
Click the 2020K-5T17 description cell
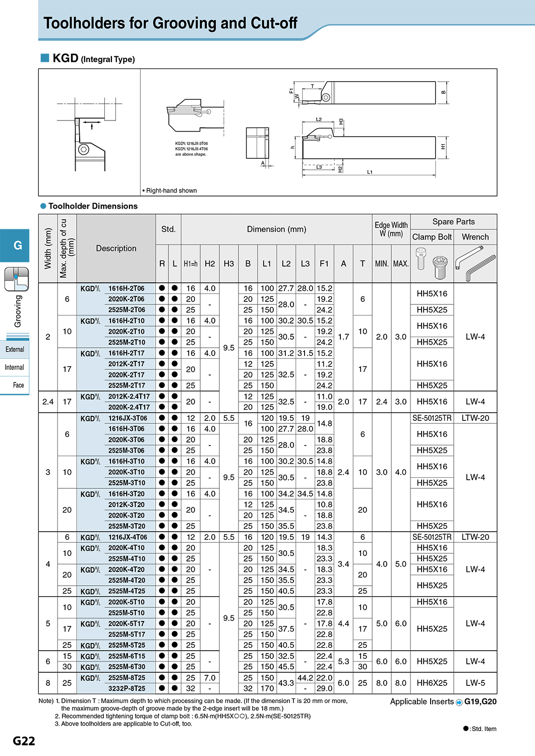[x=127, y=623]
